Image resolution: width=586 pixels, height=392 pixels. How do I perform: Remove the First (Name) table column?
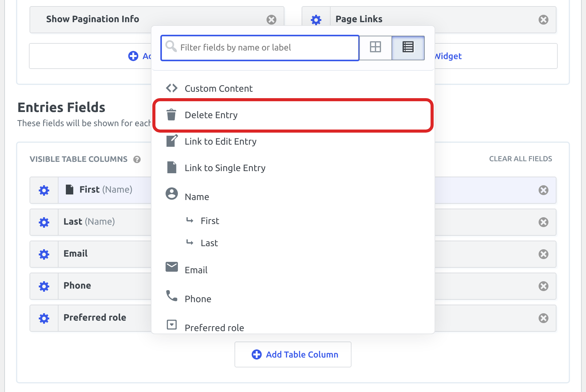pyautogui.click(x=544, y=190)
